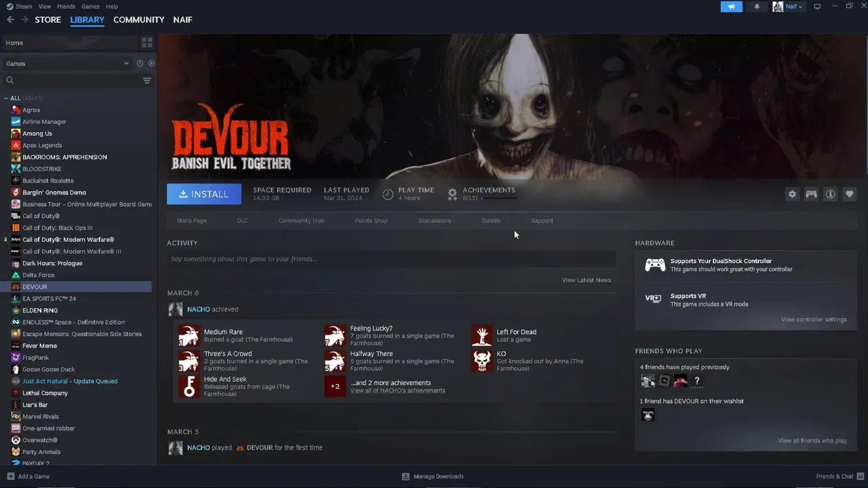Viewport: 868px width, 488px height.
Task: Select Overwatch game icon
Action: pyautogui.click(x=16, y=441)
